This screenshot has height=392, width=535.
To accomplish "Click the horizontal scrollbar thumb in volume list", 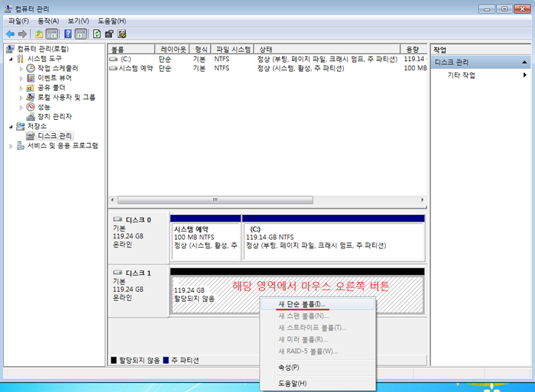I will click(216, 200).
